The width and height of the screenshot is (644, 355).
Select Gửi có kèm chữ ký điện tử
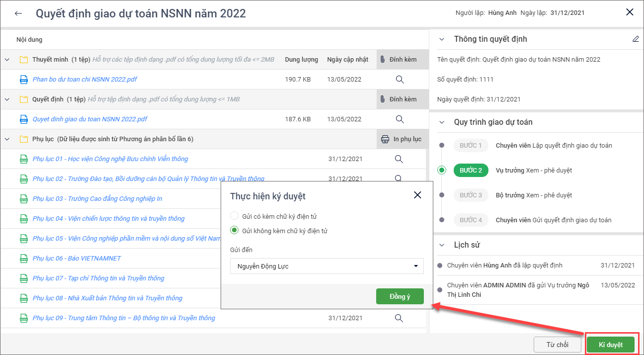coord(235,216)
